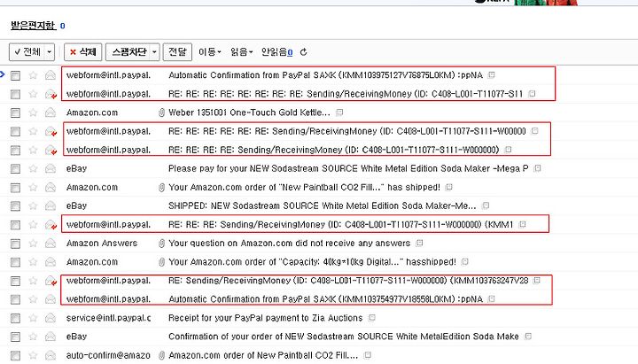Check the box for Receipt Zia Auctions email

[x=15, y=319]
